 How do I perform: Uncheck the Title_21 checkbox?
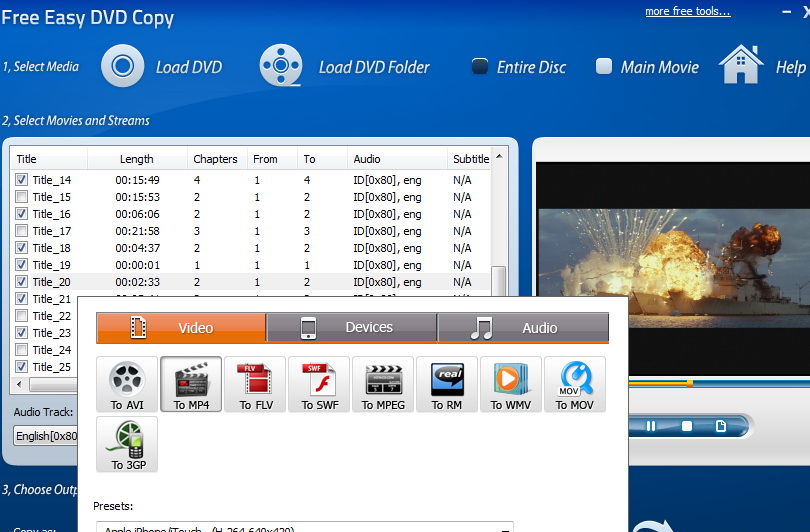pyautogui.click(x=21, y=299)
